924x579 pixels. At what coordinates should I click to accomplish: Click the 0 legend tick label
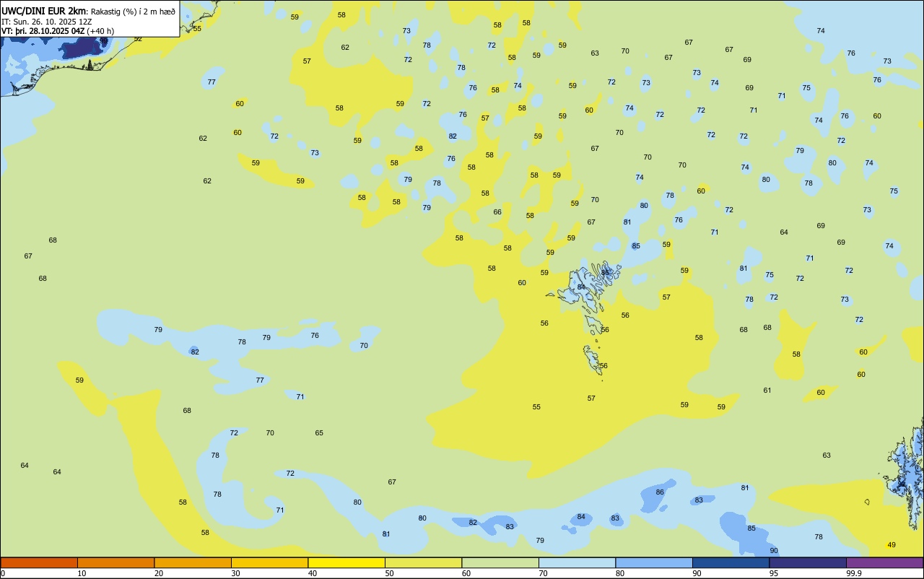coord(3,573)
